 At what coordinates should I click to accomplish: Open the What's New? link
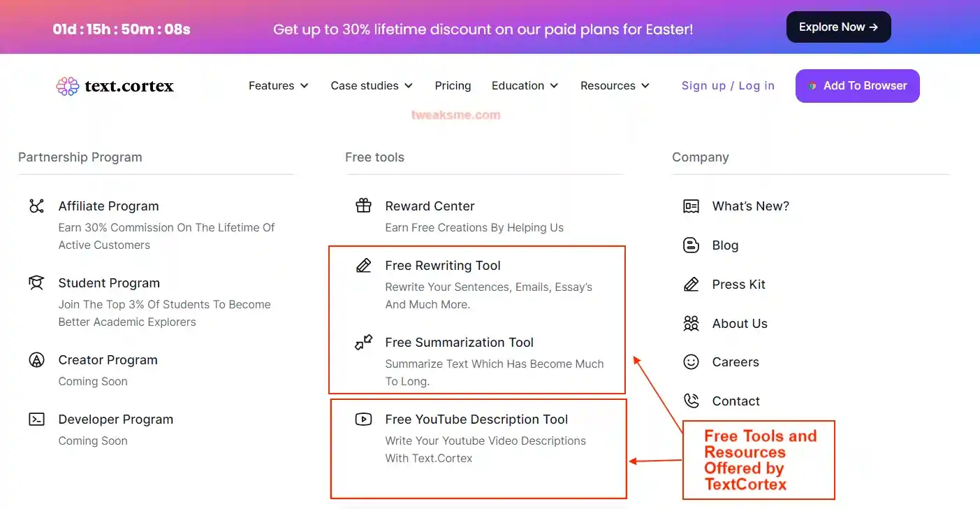[x=750, y=206]
